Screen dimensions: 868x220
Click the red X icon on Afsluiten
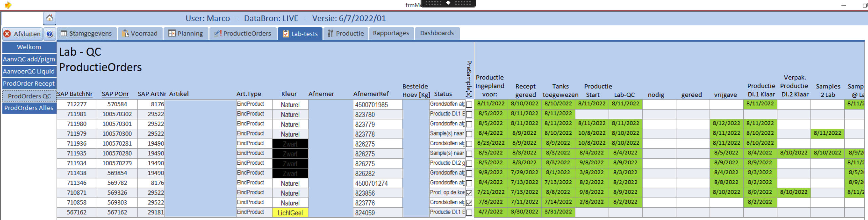pos(7,34)
